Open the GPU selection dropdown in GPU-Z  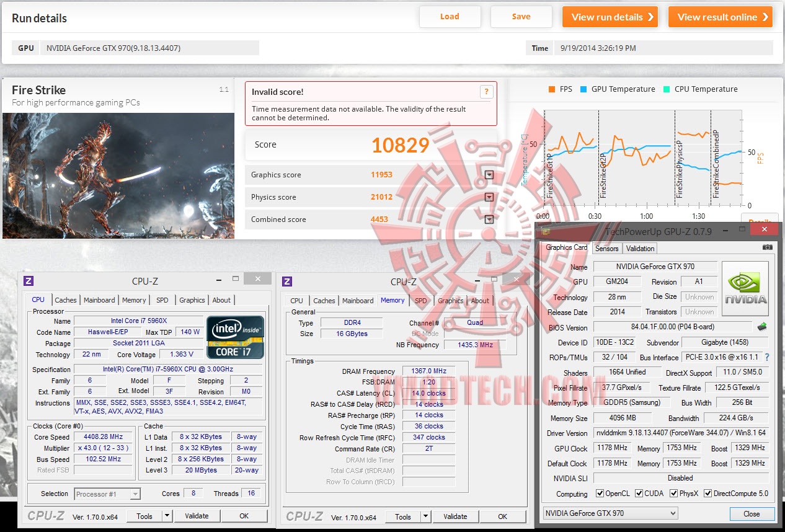(x=610, y=513)
